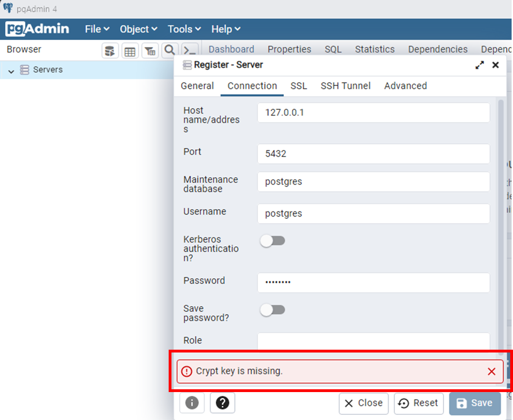Image resolution: width=513 pixels, height=420 pixels.
Task: Open the Statistics panel tab
Action: click(x=375, y=49)
